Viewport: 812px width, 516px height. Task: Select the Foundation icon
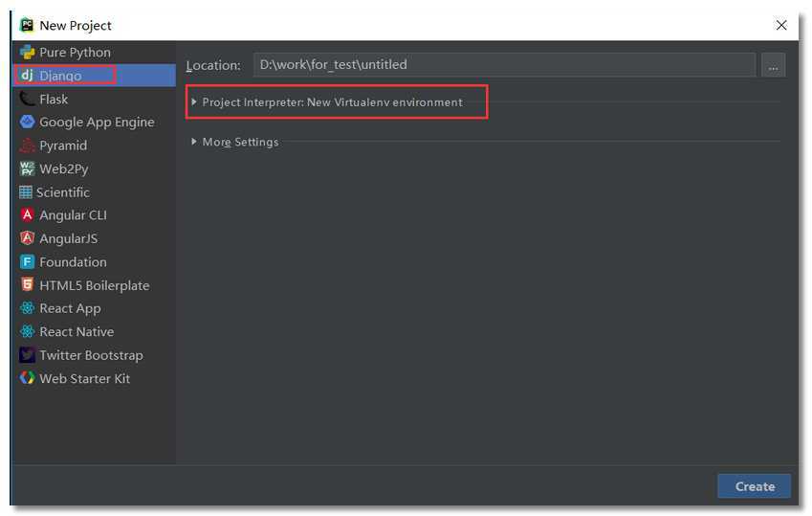[27, 261]
